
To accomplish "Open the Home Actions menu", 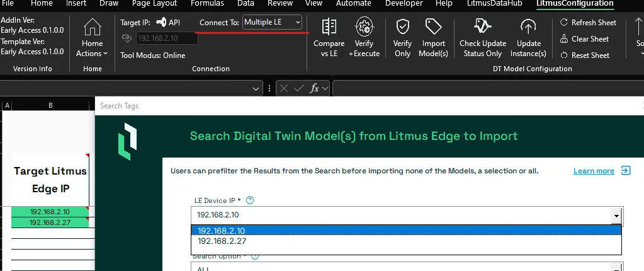I will point(92,38).
